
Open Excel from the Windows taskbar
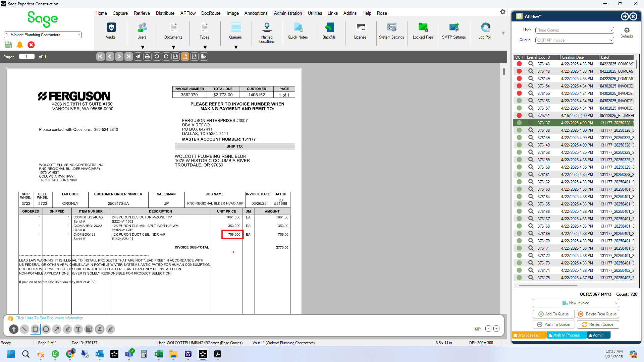pos(159,354)
